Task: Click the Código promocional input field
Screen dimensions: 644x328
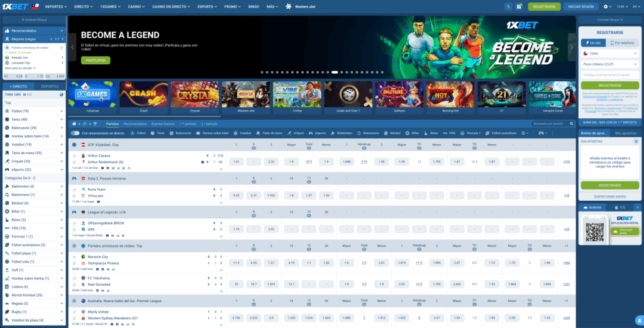Action: pyautogui.click(x=610, y=75)
